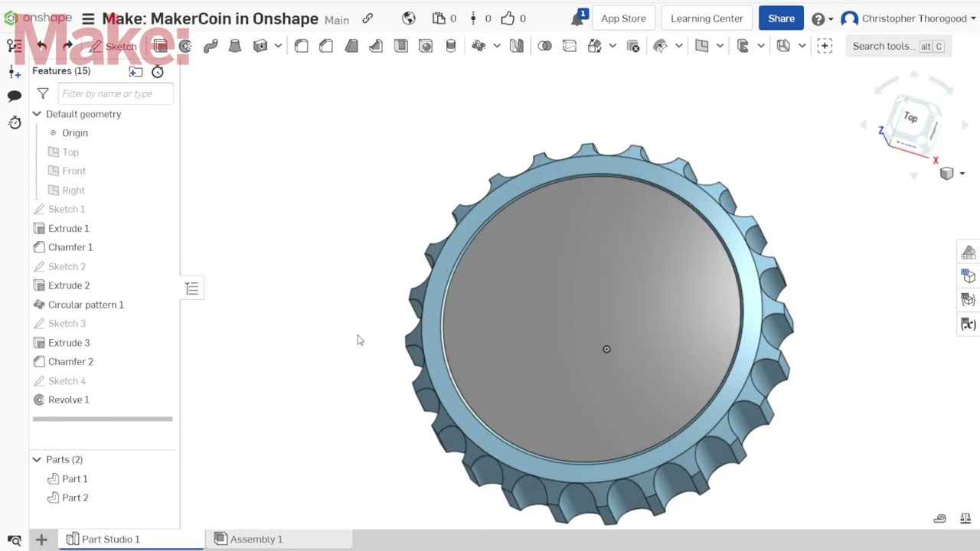Click the feature list filter funnel icon
The width and height of the screenshot is (980, 551).
[x=43, y=93]
